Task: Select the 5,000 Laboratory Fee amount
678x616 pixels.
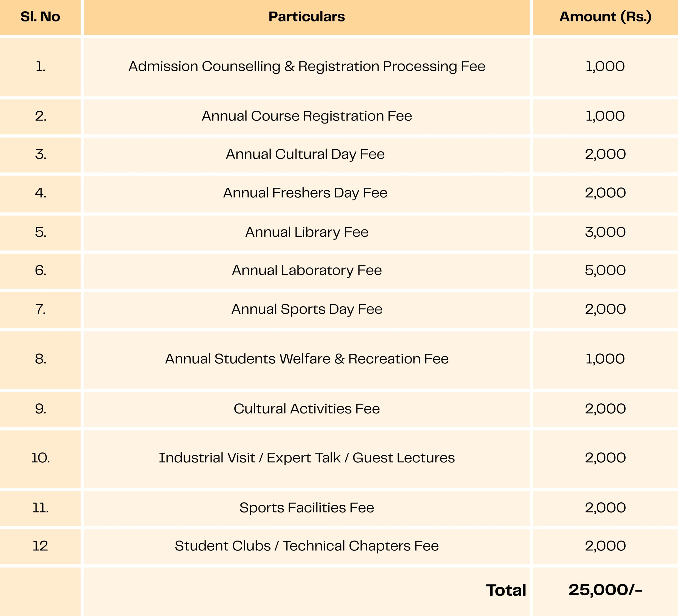Action: point(605,271)
